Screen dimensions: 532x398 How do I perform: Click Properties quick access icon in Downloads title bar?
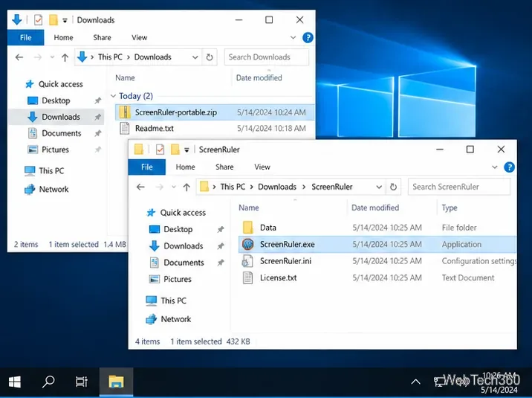[38, 20]
